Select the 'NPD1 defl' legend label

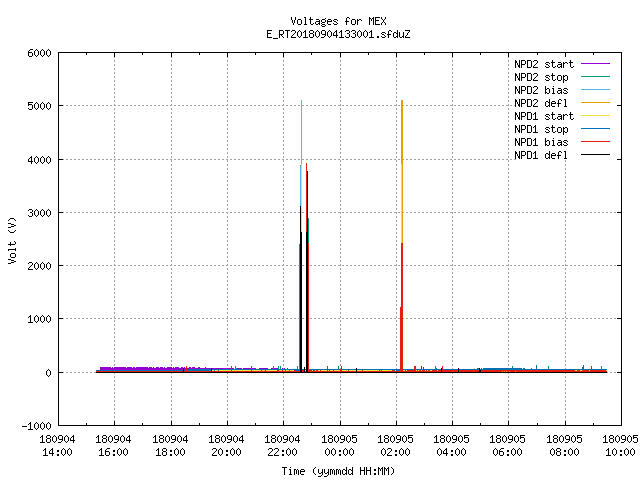click(x=541, y=156)
